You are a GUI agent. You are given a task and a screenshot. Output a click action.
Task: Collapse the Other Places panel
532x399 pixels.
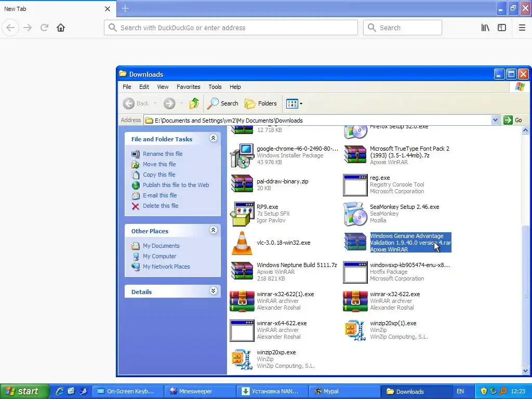(x=213, y=230)
